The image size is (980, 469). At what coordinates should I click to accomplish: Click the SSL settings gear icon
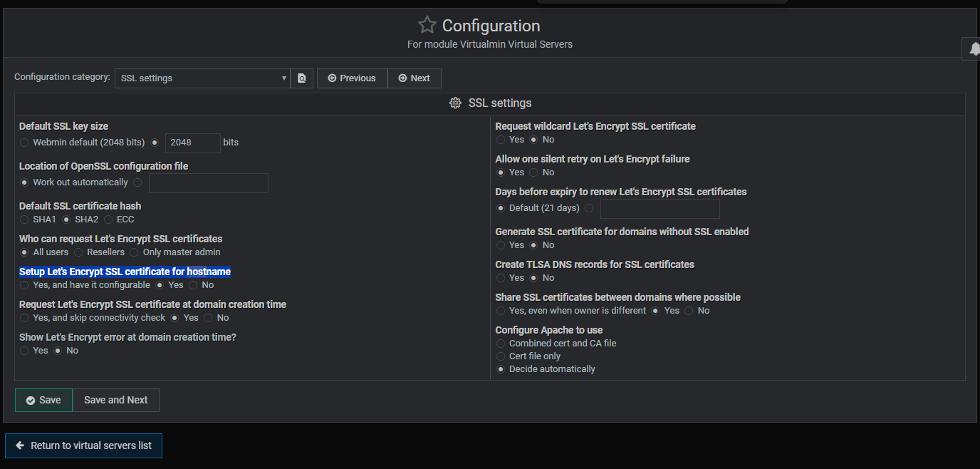pyautogui.click(x=455, y=103)
